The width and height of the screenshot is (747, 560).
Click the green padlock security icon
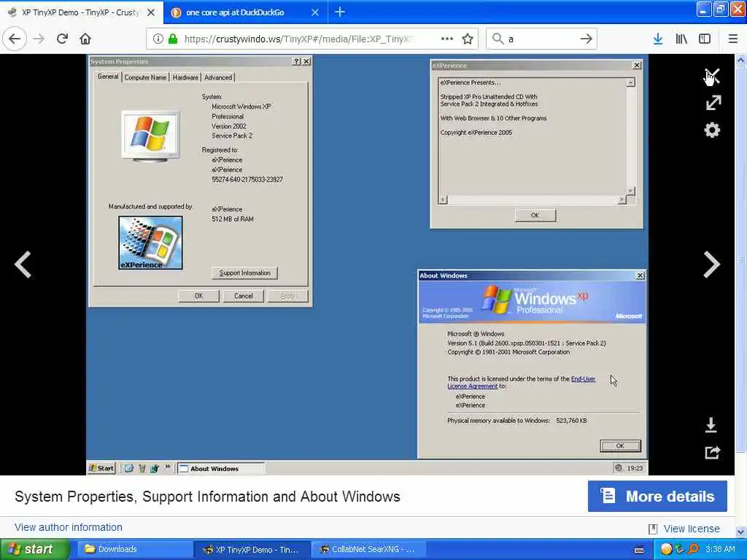pyautogui.click(x=173, y=39)
